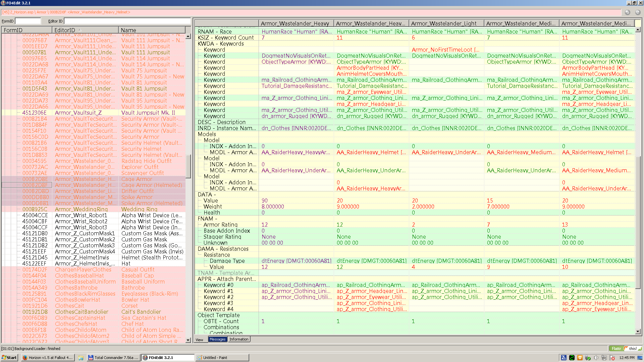Select the Spike Armor (Helmeted) record
This screenshot has width=644, height=362.
(x=94, y=203)
